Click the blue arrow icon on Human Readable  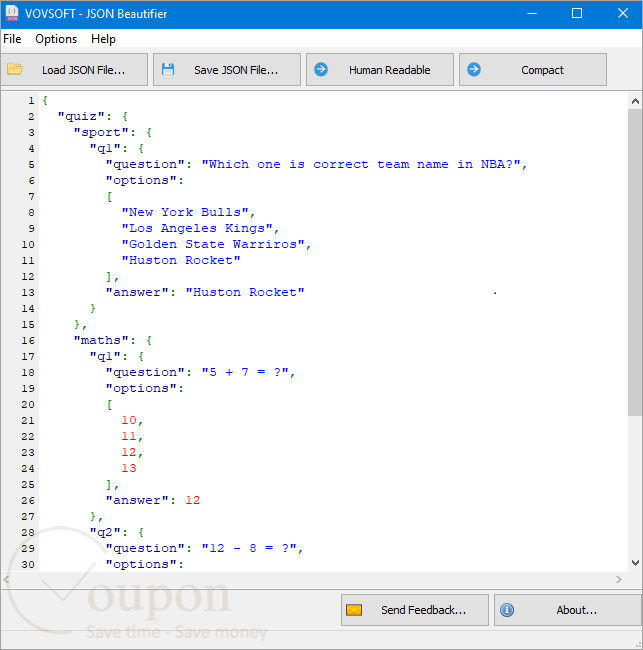click(x=321, y=69)
